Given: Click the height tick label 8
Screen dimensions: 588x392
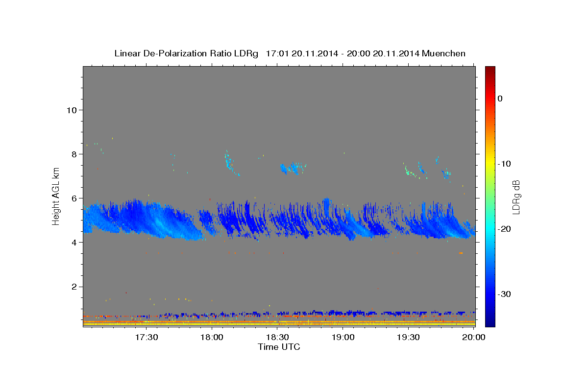Looking at the screenshot, I should pos(73,154).
